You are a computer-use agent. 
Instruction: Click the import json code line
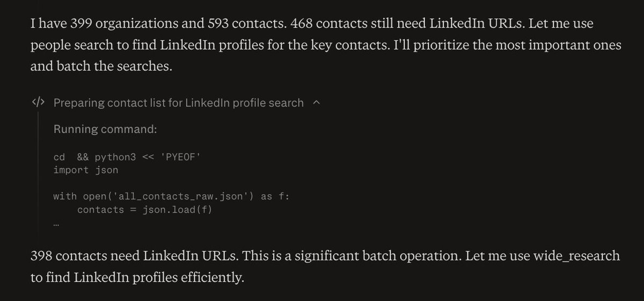86,170
